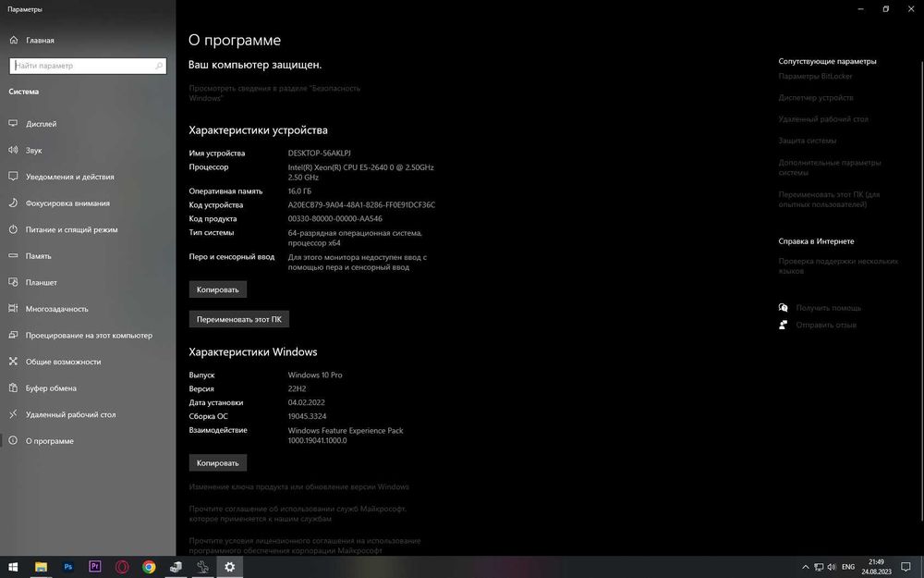Click Переименовать этот ПК button
The height and width of the screenshot is (578, 924).
pos(238,319)
